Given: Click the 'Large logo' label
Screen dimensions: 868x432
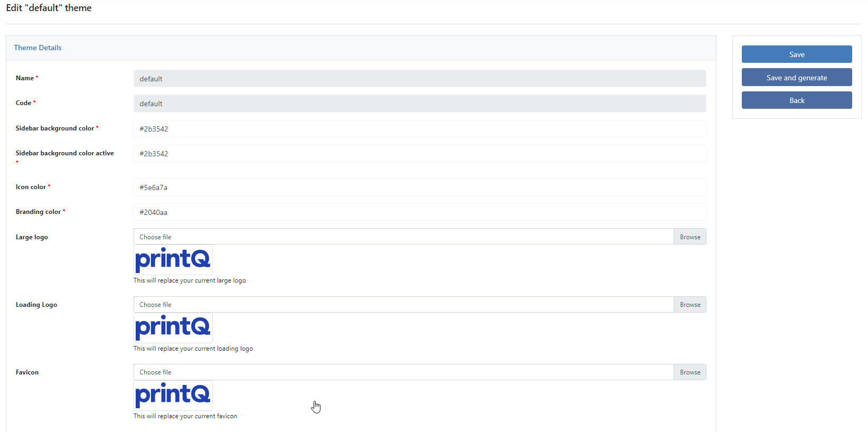Looking at the screenshot, I should pyautogui.click(x=32, y=237).
